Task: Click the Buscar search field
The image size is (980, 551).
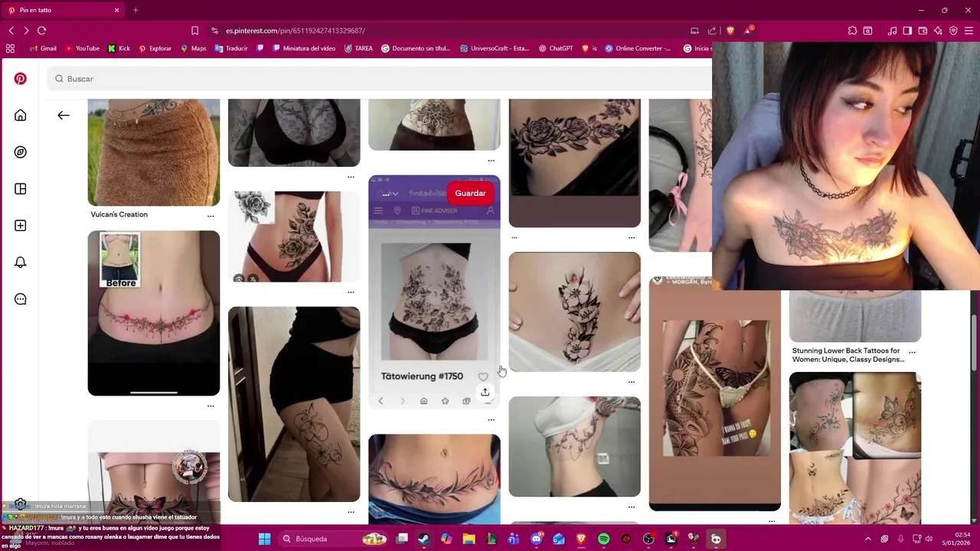Action: (379, 79)
